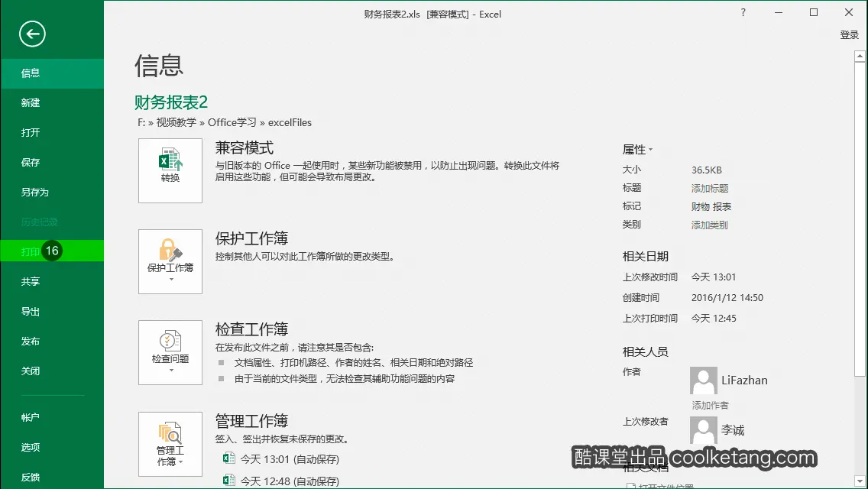Viewport: 868px width, 489px height.
Task: Open the 今天 13:01 (自动保存) version
Action: 290,459
